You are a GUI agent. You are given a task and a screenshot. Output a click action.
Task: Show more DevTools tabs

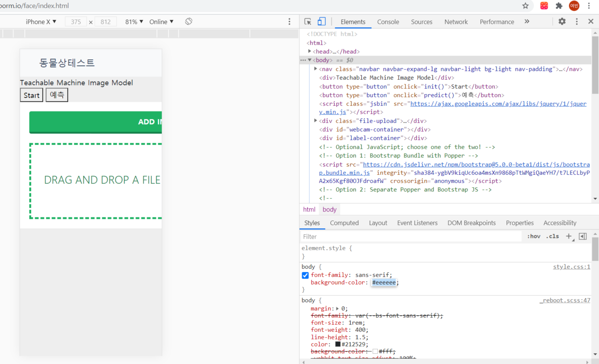click(x=527, y=22)
